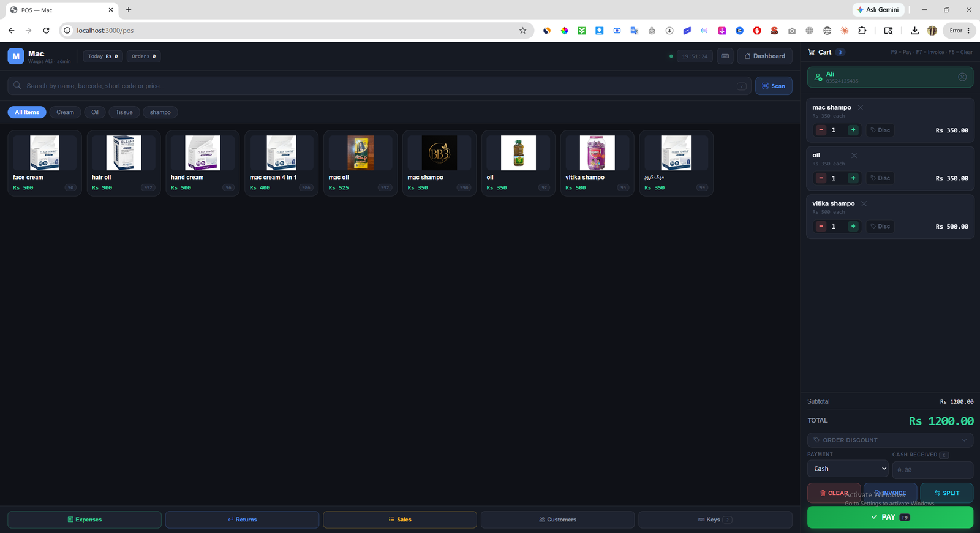Bookmark this page with star icon

click(522, 30)
